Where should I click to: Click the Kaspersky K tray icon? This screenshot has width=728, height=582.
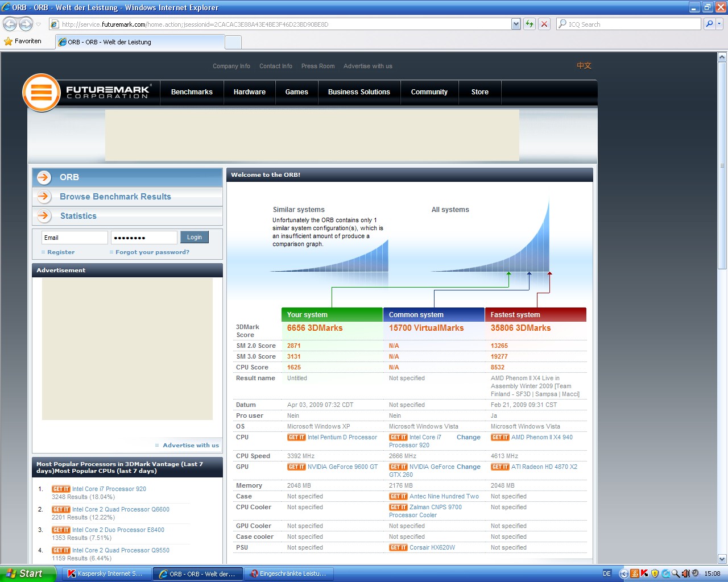(x=644, y=574)
